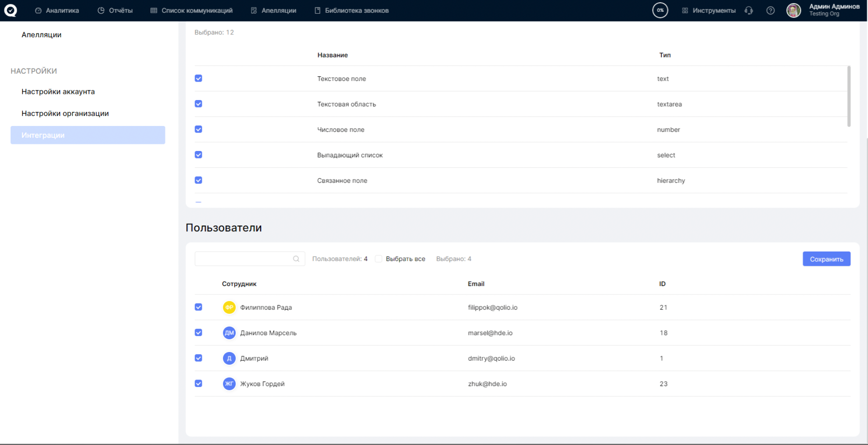Click the ЖГ avatar of Жуков Гордей
This screenshot has width=868, height=445.
click(x=229, y=384)
